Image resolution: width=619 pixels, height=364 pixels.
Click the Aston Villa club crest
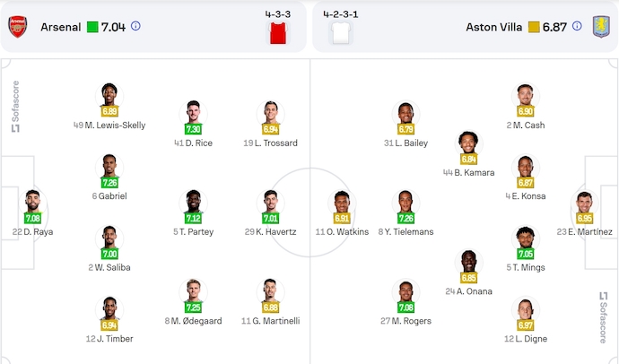pos(600,27)
